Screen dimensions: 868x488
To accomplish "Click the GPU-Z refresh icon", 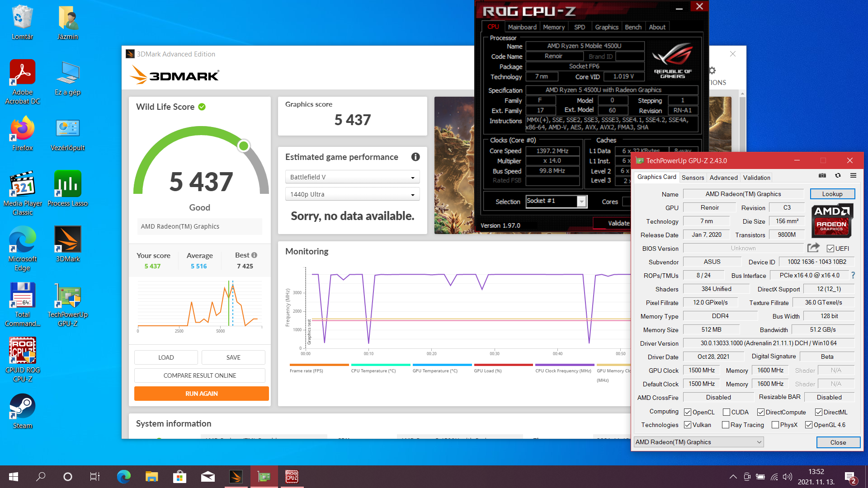I will [x=838, y=175].
